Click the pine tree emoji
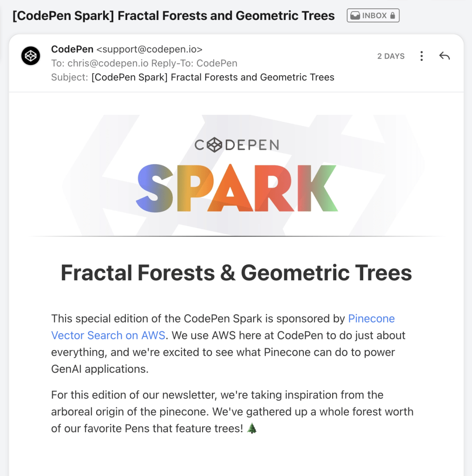Viewport: 472px width, 476px height. (252, 428)
